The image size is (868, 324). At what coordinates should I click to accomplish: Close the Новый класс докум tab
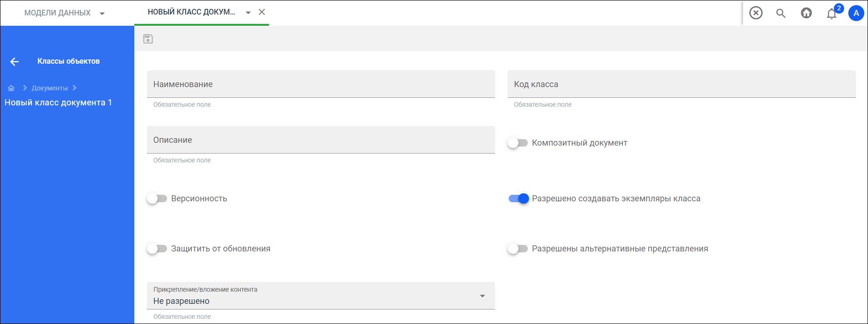tap(262, 12)
